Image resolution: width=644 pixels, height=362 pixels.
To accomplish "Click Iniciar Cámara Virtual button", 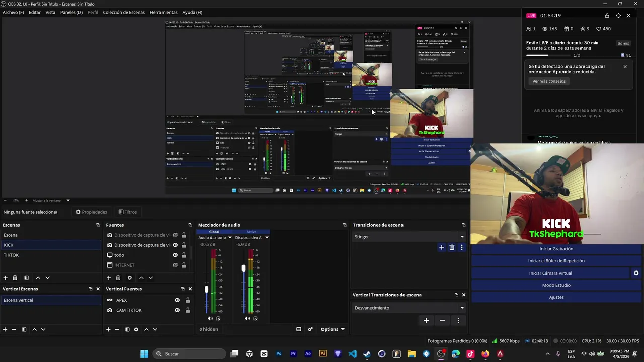I will [x=550, y=273].
